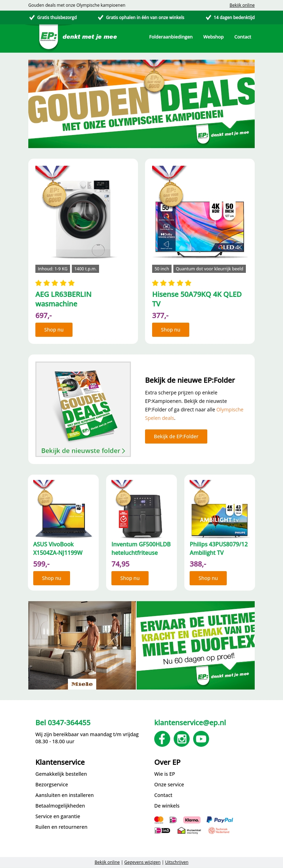Click the Bekijk de EP:Folder button
The image size is (283, 868).
click(176, 436)
